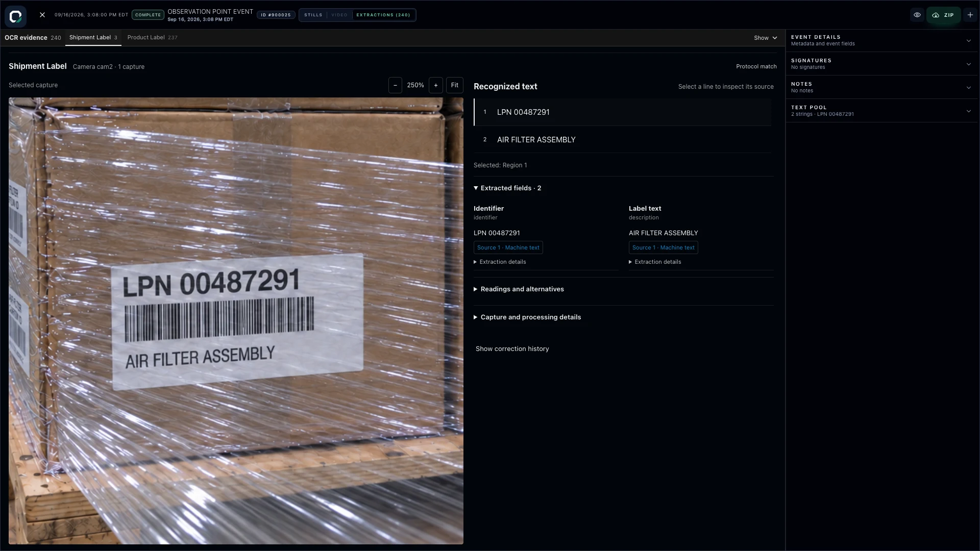Switch to the STILLS view
Viewport: 980px width, 551px height.
coord(313,15)
